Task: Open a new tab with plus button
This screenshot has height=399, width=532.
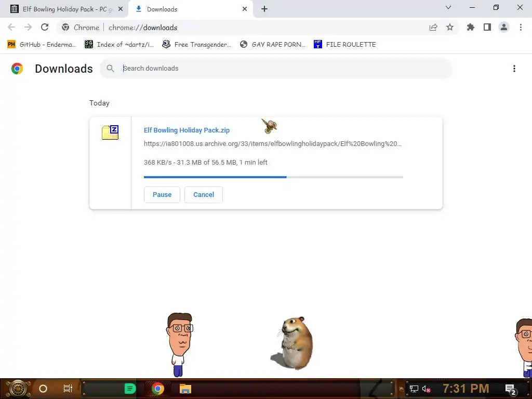Action: (x=264, y=9)
